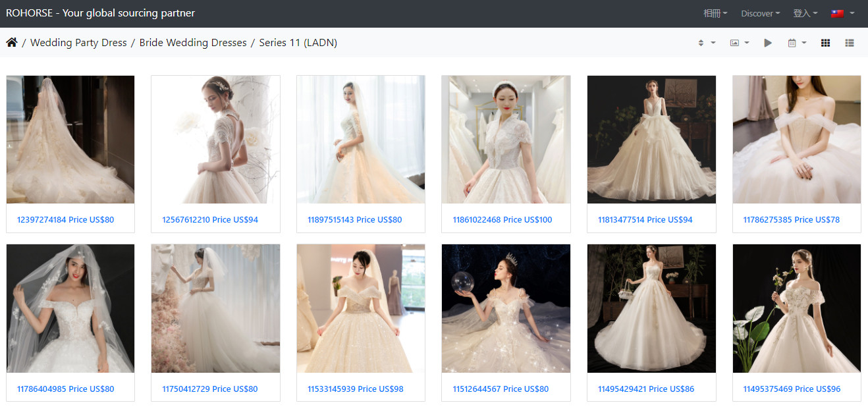Open the sort order dropdown icon

706,43
